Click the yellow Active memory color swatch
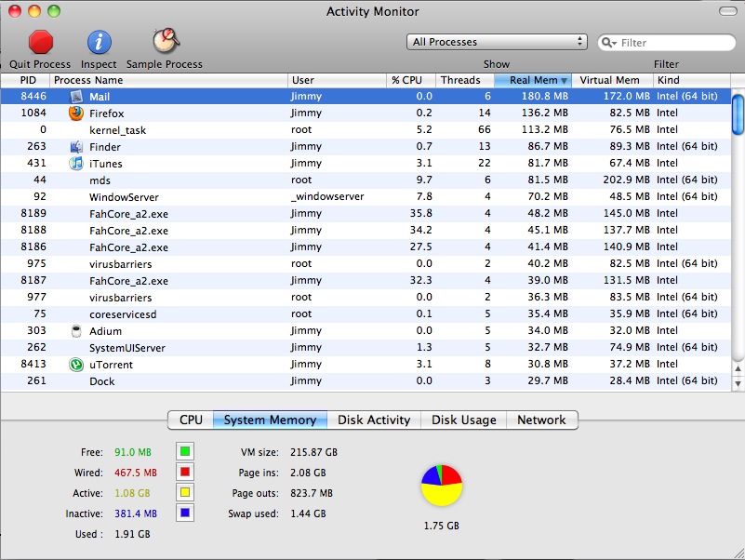The width and height of the screenshot is (745, 560). click(185, 492)
